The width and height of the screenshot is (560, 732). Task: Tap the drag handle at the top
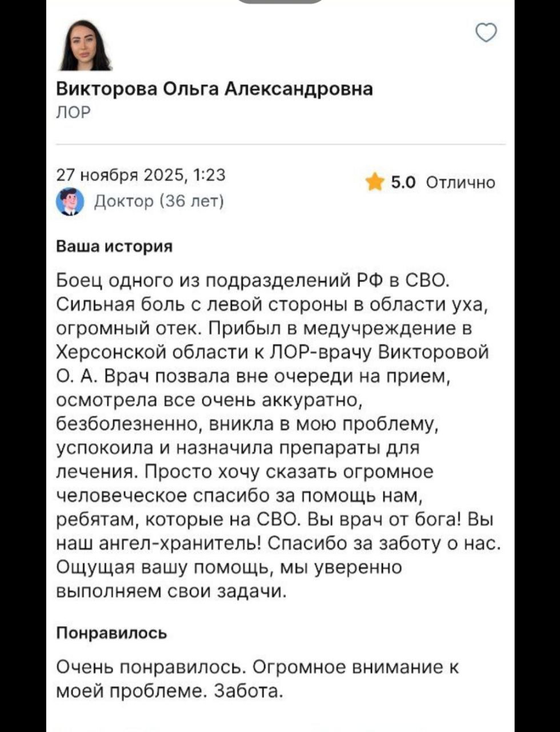coord(280,2)
